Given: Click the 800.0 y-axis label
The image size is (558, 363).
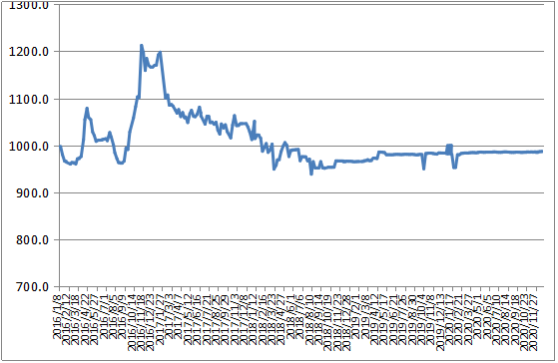Looking at the screenshot, I should (x=32, y=240).
